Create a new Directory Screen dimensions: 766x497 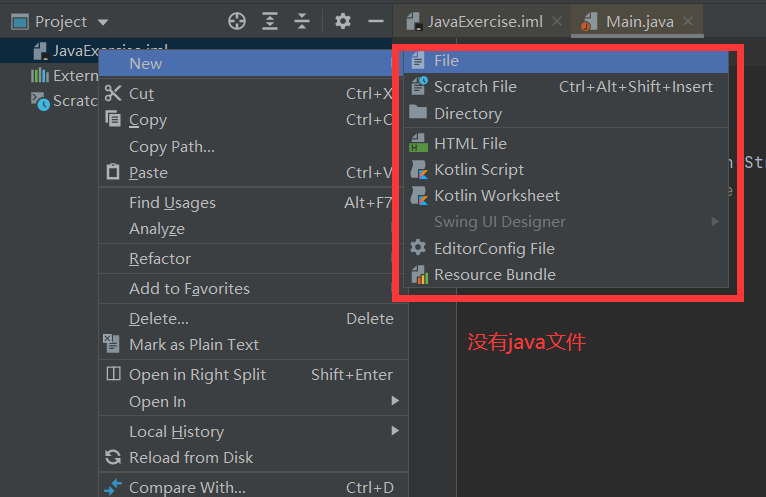pos(566,113)
